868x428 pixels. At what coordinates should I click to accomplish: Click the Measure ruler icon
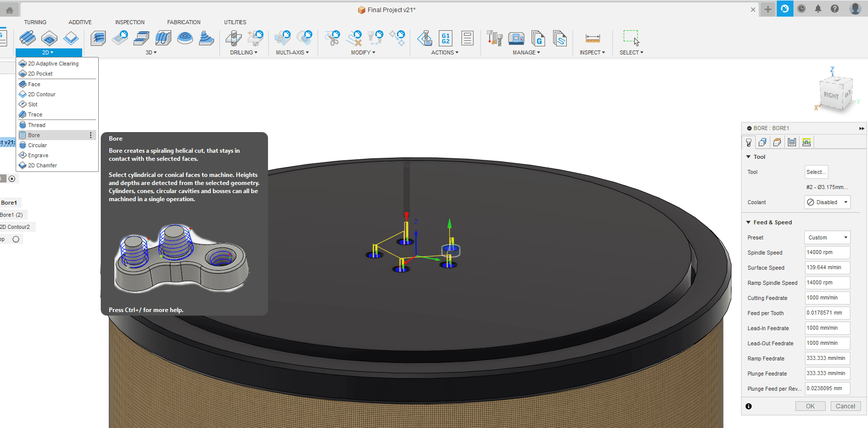point(592,38)
